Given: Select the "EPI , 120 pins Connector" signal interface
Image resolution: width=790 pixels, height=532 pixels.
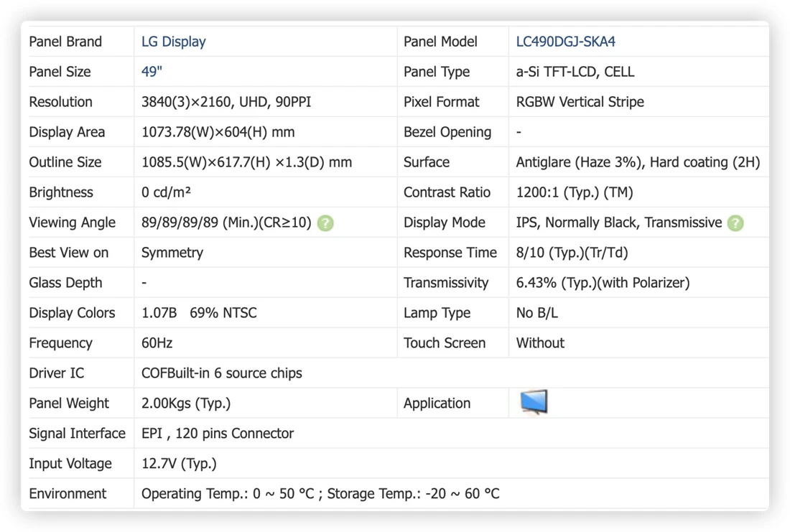Looking at the screenshot, I should click(x=217, y=434).
